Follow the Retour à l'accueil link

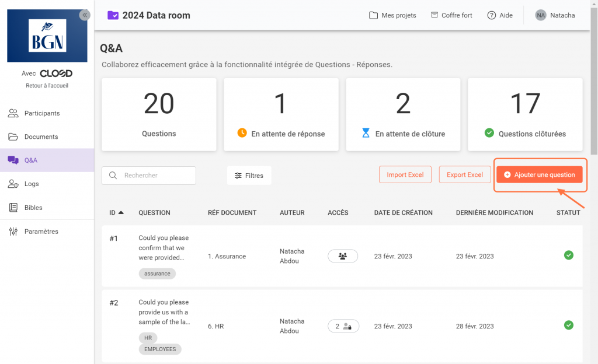(47, 86)
